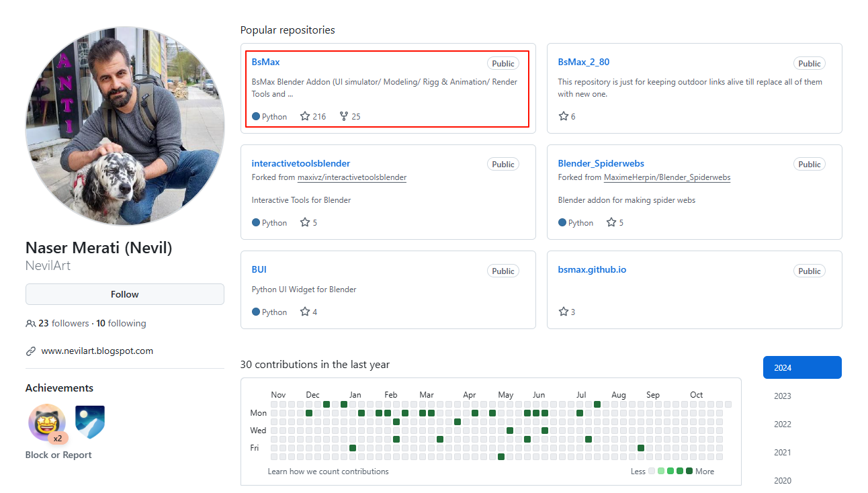
Task: Open www.nevilart.blogspot.com website link
Action: [97, 351]
